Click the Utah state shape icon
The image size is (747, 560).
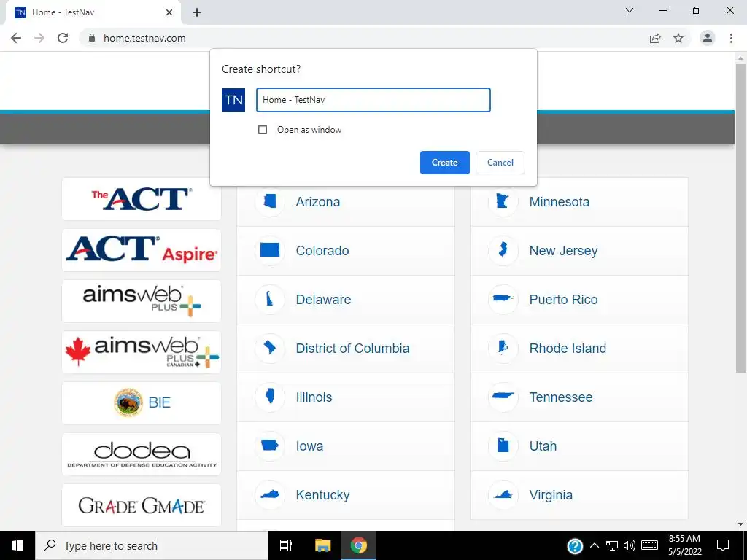click(503, 446)
